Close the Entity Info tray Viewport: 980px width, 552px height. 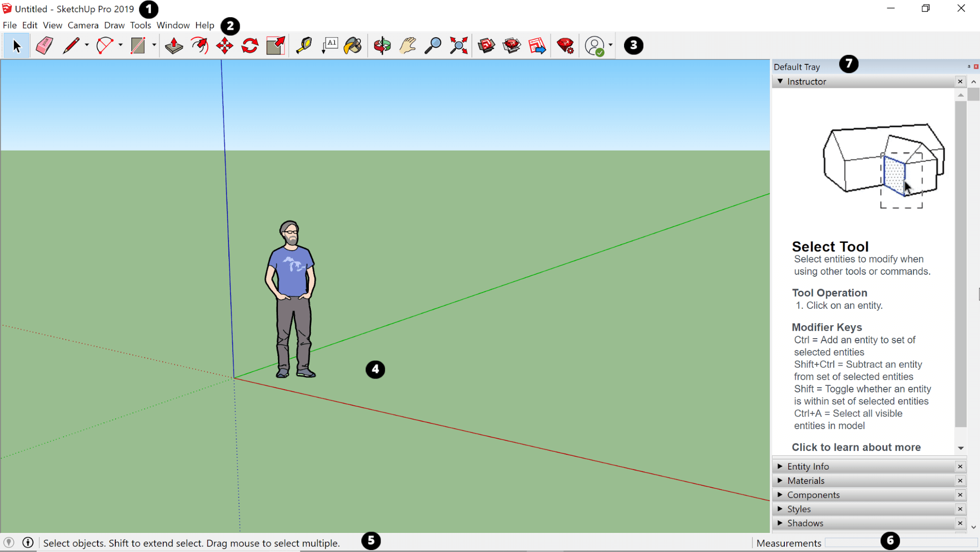point(961,467)
